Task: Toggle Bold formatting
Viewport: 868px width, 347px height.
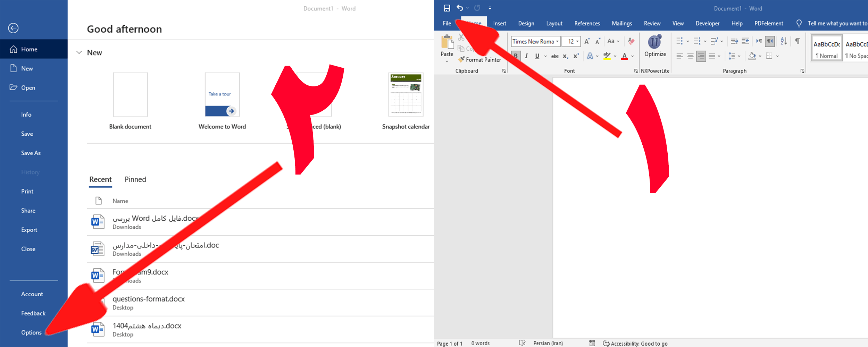Action: point(516,56)
